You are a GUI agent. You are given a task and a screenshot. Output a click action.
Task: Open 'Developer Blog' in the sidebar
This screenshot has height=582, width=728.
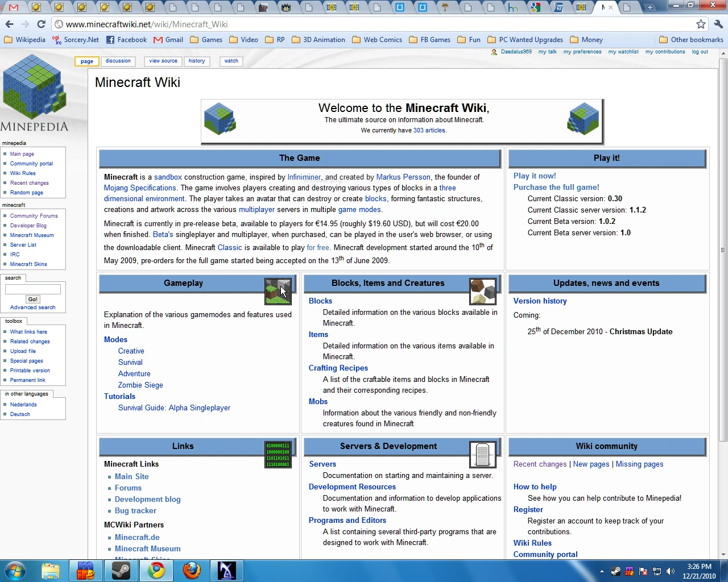click(x=28, y=226)
